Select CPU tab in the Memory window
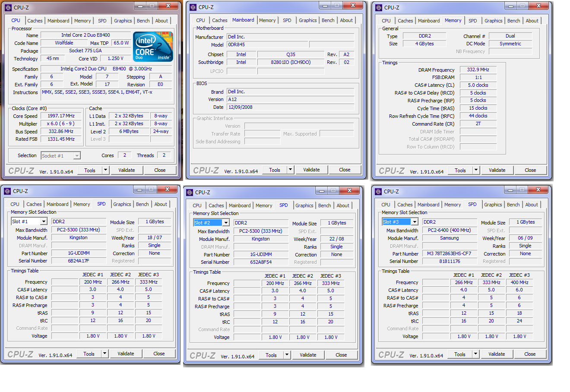Viewport: 570px width, 392px height. pyautogui.click(x=386, y=21)
